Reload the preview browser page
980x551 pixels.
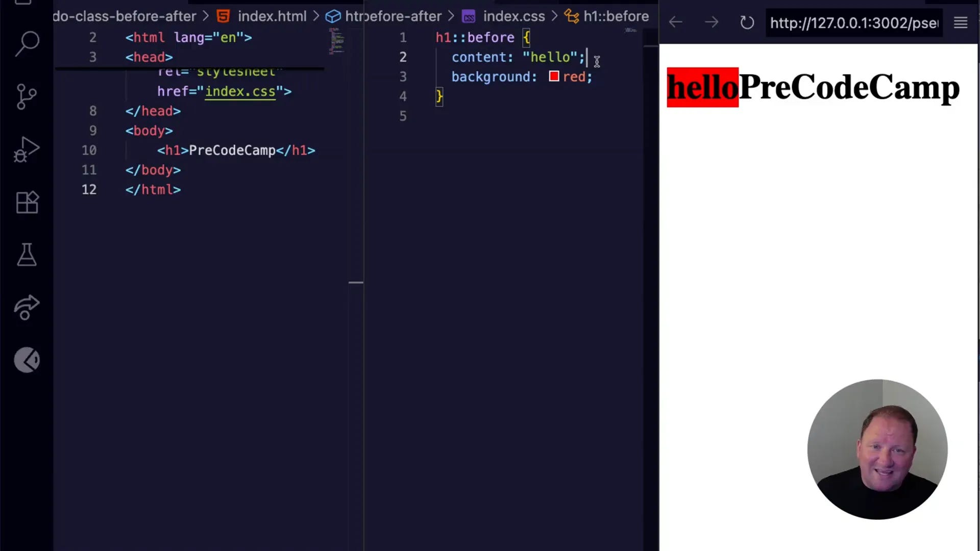[747, 22]
